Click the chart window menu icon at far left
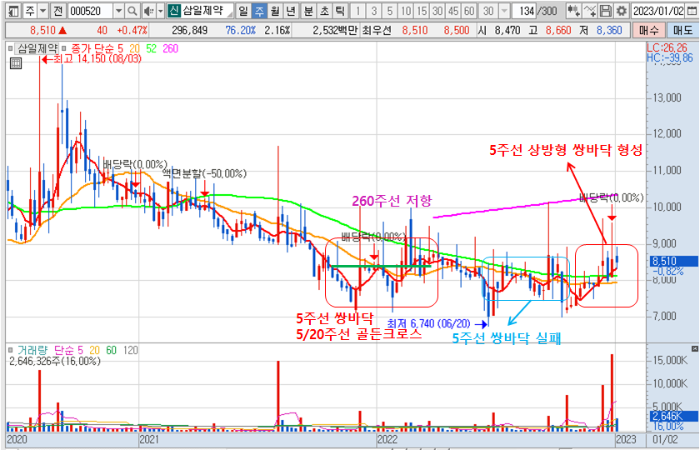This screenshot has width=700, height=450. click(x=14, y=11)
